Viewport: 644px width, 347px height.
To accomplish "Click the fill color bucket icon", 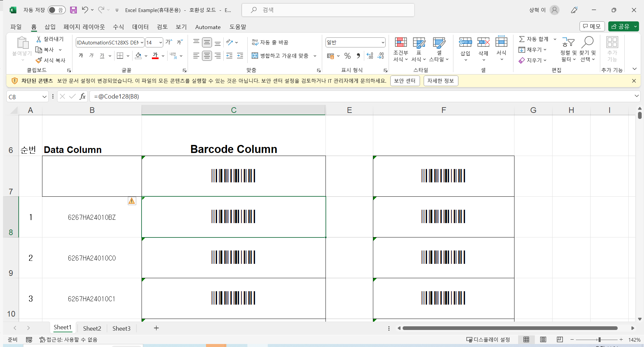I will 138,56.
